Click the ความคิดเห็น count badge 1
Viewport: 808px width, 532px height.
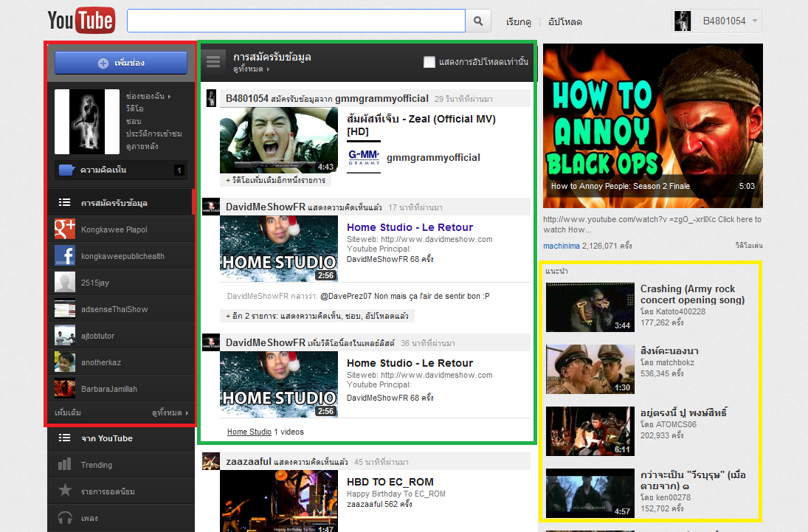179,170
